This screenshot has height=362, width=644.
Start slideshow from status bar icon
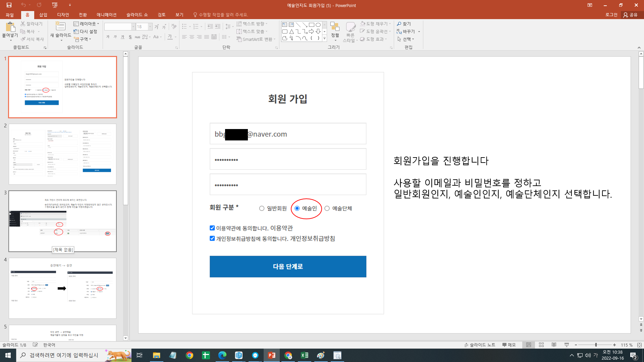coord(567,345)
